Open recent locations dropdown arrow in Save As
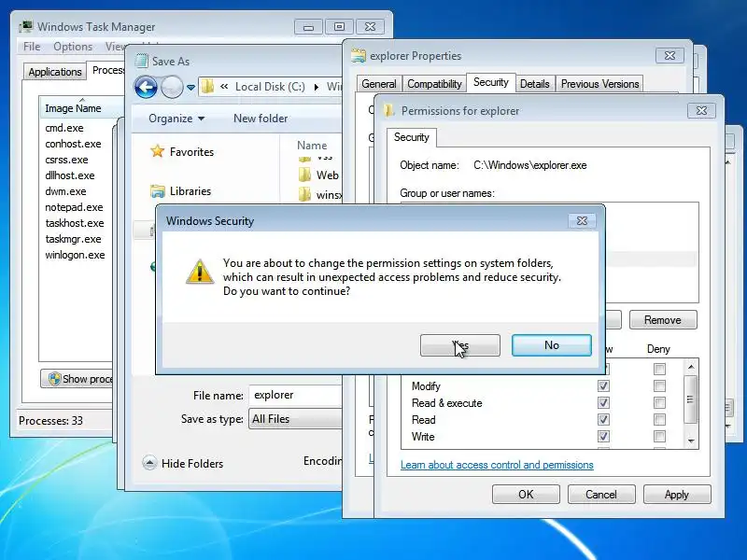This screenshot has height=560, width=747. click(190, 88)
